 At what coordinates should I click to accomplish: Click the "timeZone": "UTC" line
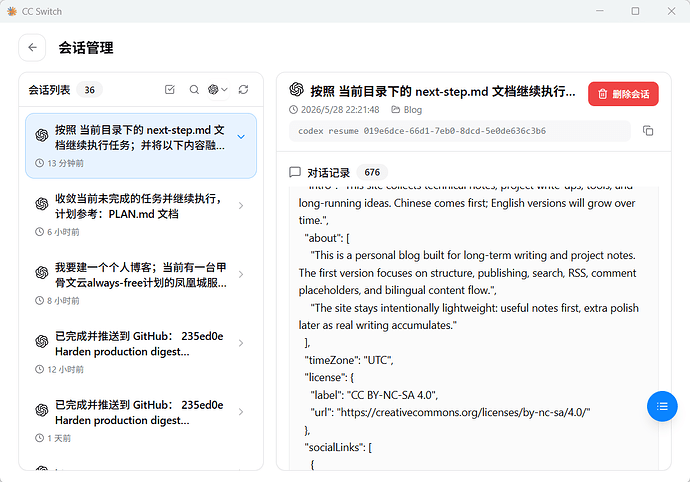tap(349, 360)
